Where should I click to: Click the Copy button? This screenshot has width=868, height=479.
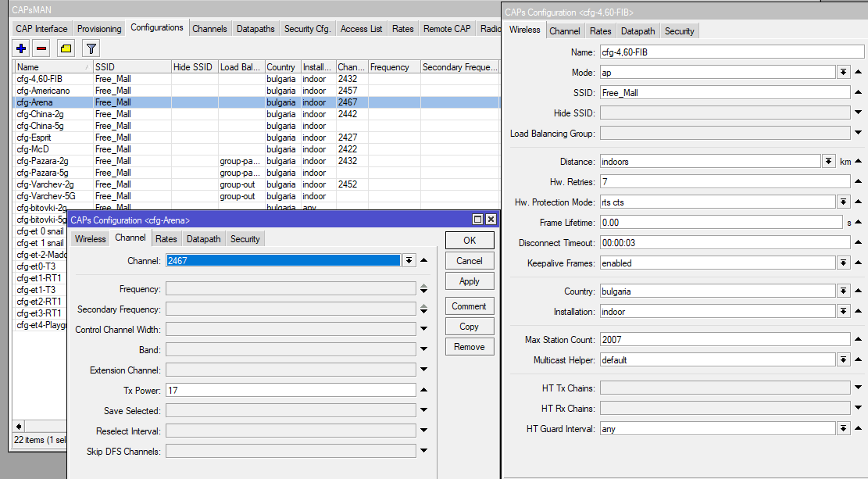(470, 327)
